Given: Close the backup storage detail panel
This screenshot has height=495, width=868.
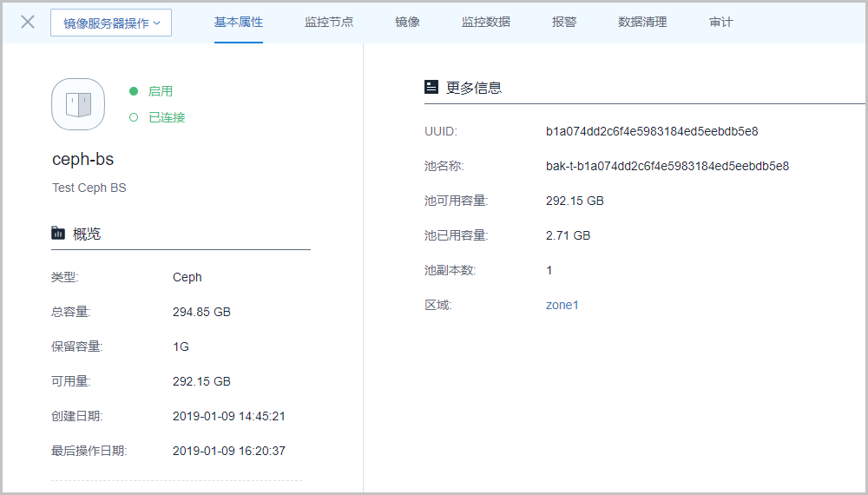Looking at the screenshot, I should (x=28, y=22).
